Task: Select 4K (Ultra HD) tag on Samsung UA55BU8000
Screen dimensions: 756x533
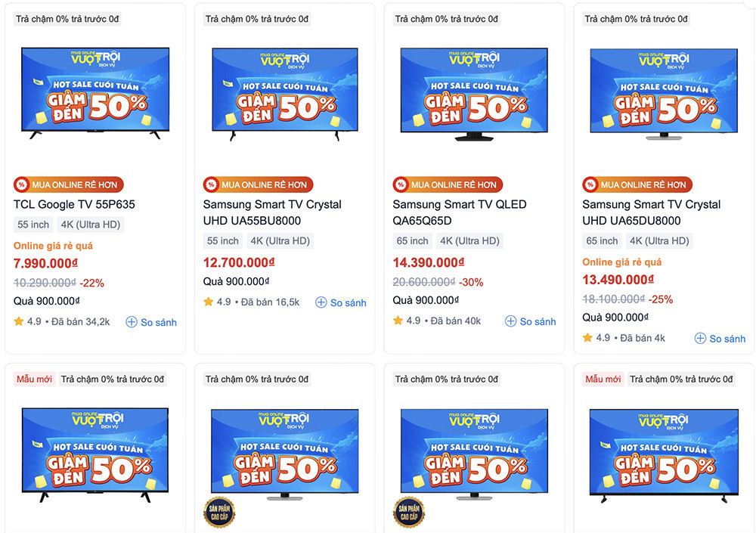Action: pos(280,241)
